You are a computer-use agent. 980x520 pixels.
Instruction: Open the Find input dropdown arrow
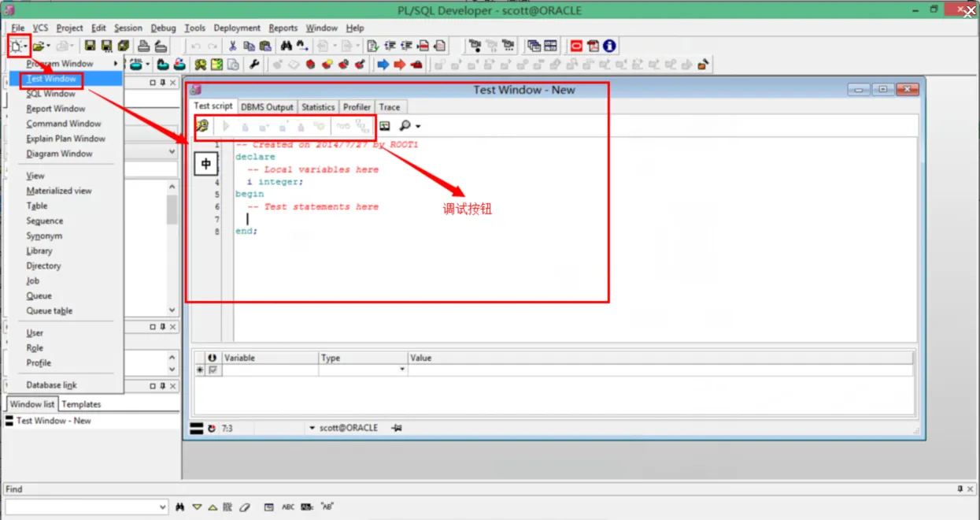point(163,508)
